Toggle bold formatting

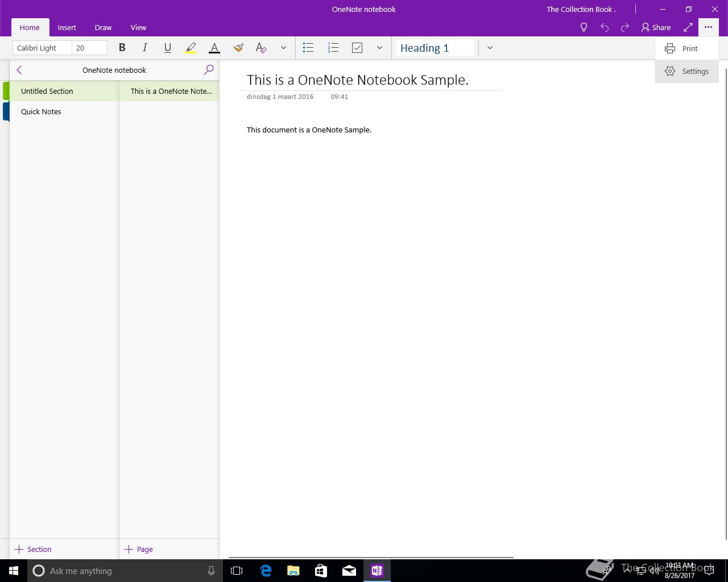pyautogui.click(x=122, y=48)
